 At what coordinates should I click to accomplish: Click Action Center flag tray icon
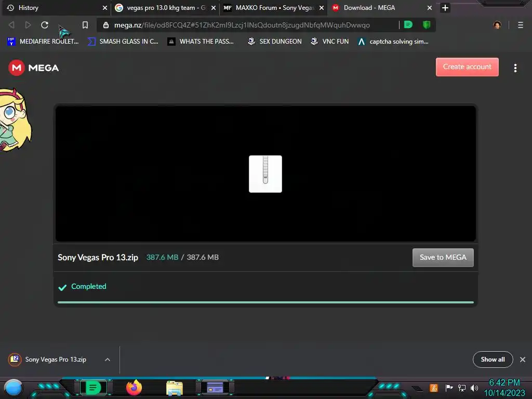click(448, 388)
